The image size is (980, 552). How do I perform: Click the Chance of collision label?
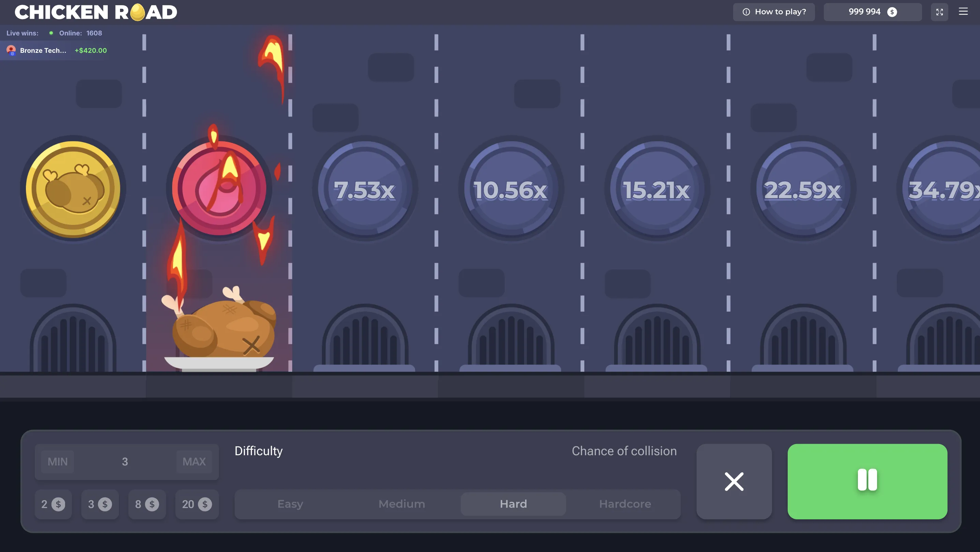[x=624, y=451]
